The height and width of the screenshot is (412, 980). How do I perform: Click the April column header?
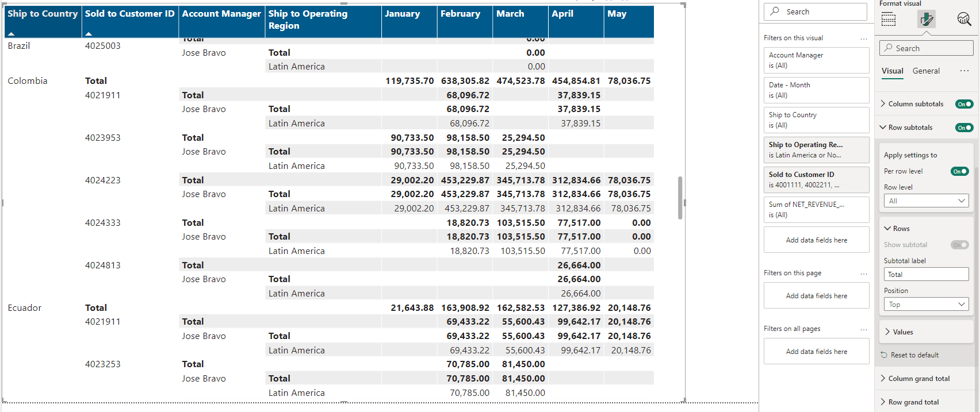tap(576, 21)
